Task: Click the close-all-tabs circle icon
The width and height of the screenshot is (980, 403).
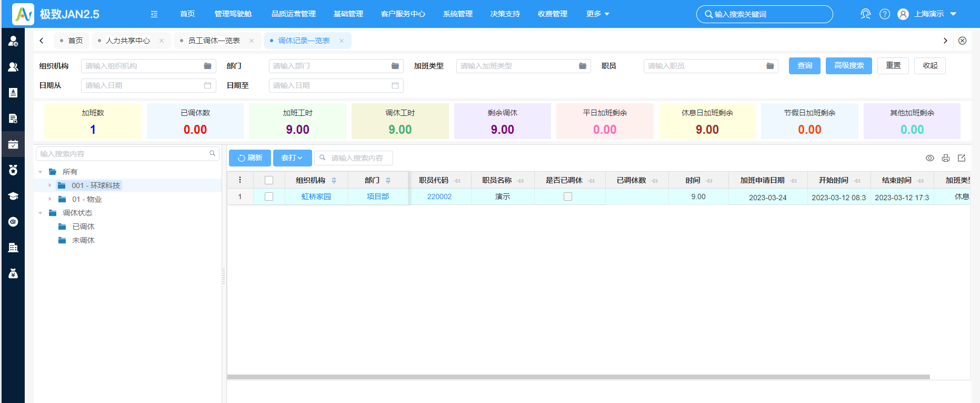Action: click(x=962, y=41)
